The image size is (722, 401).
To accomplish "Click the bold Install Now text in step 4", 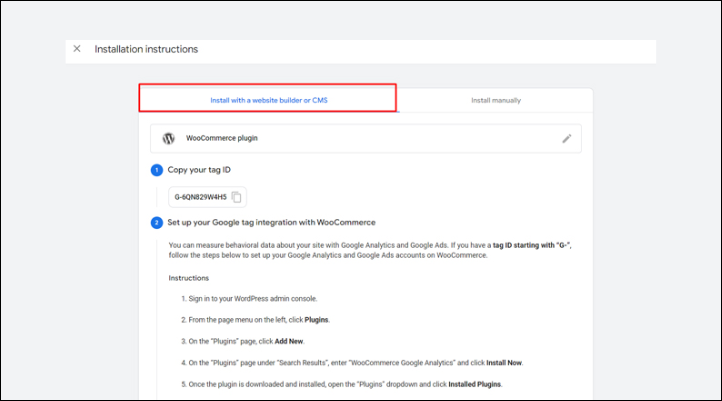I will pyautogui.click(x=504, y=363).
